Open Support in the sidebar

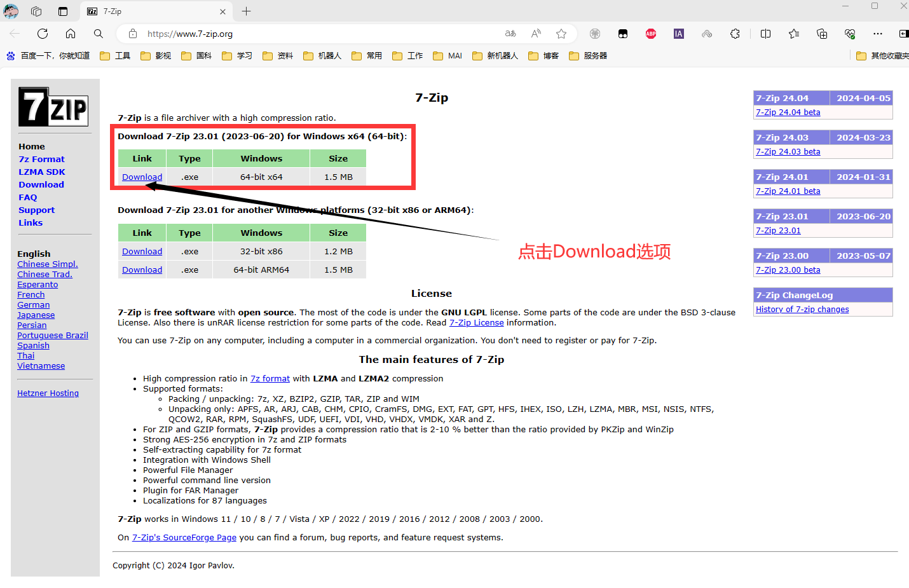(37, 210)
